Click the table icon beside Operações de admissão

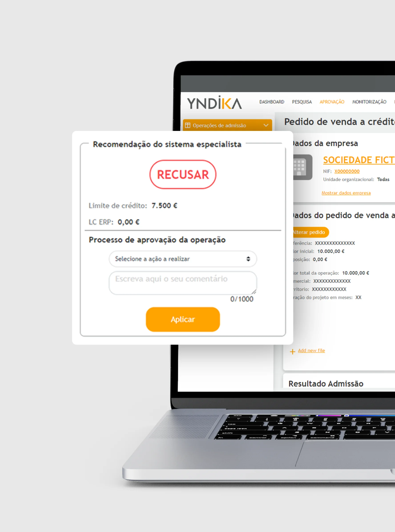[188, 125]
